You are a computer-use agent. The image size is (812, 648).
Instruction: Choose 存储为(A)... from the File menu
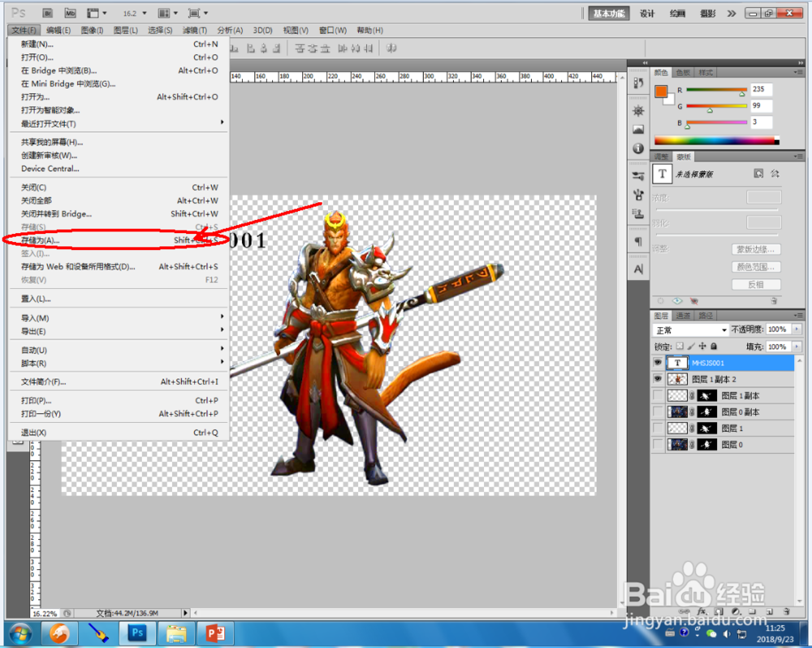[x=118, y=240]
